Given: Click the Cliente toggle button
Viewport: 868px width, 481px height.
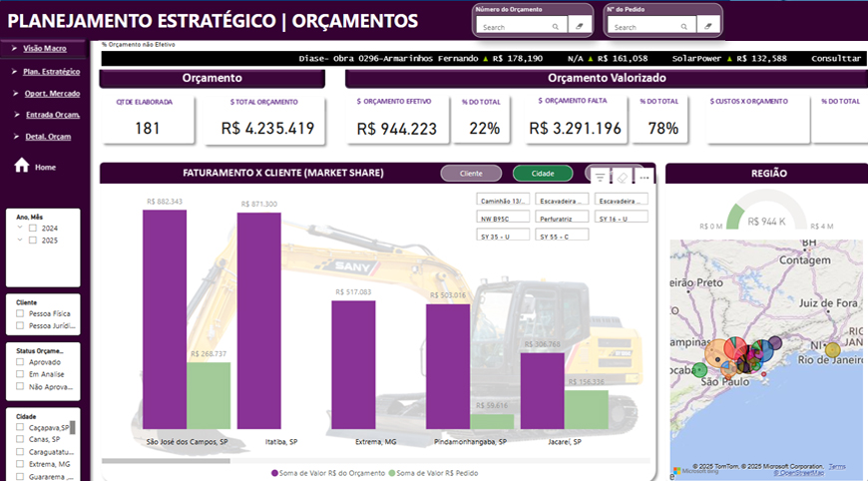Looking at the screenshot, I should [x=470, y=174].
